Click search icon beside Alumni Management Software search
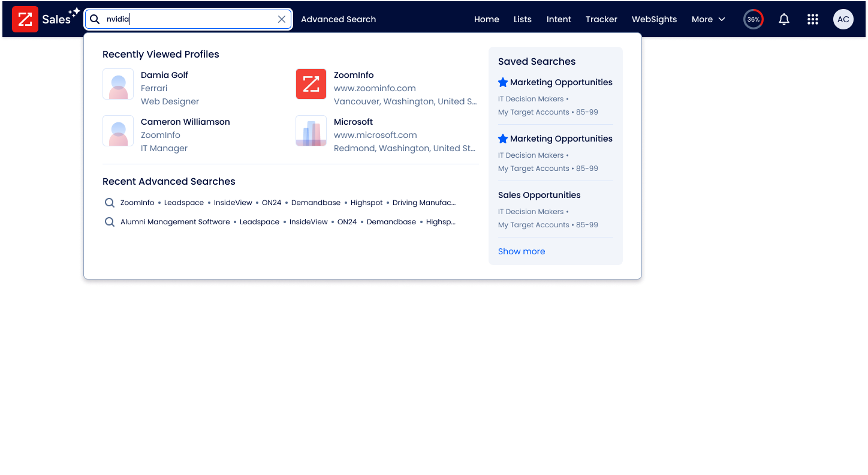Image resolution: width=868 pixels, height=475 pixels. click(x=110, y=222)
